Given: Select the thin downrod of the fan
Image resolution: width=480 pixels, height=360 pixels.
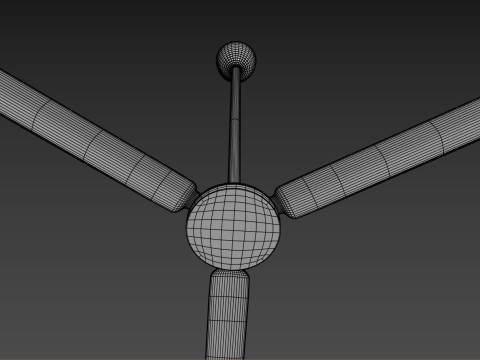Looking at the screenshot, I should pyautogui.click(x=235, y=125).
